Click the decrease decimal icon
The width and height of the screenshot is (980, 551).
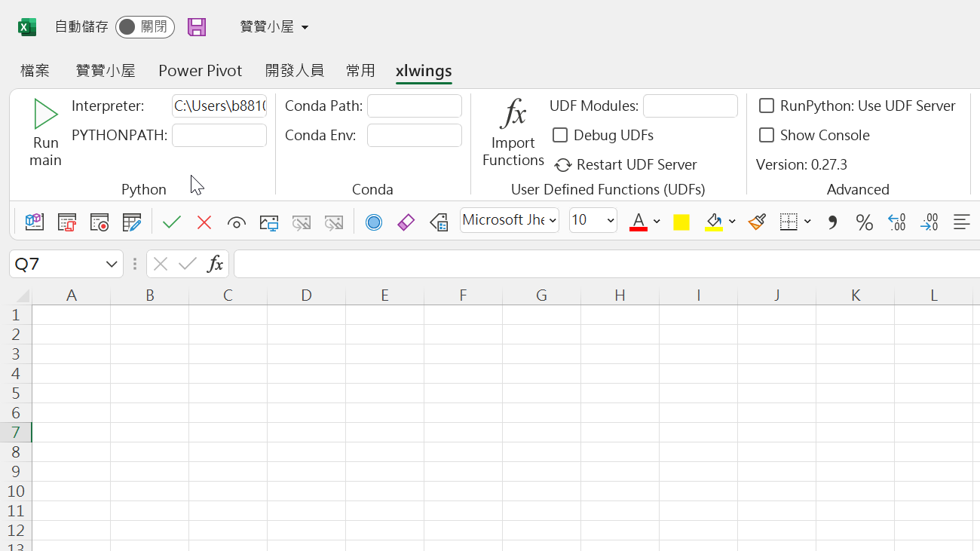tap(929, 222)
